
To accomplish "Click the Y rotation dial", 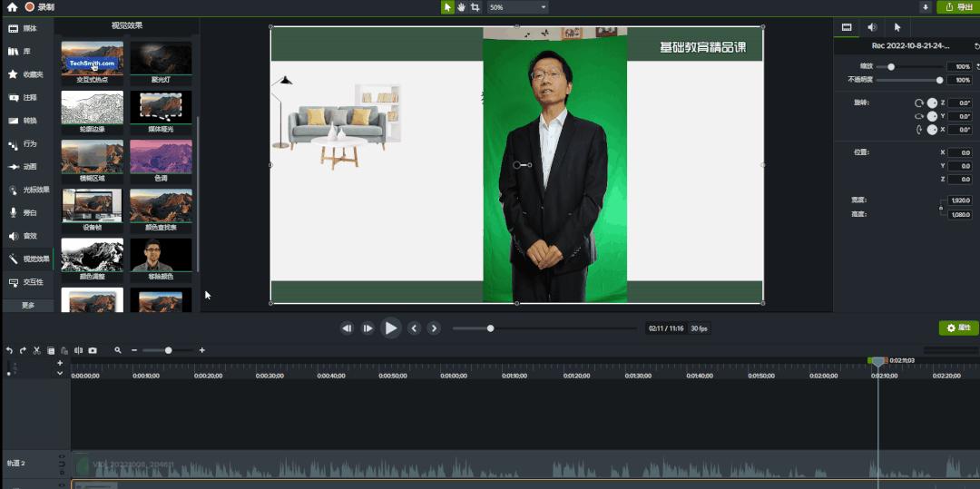I will (932, 116).
